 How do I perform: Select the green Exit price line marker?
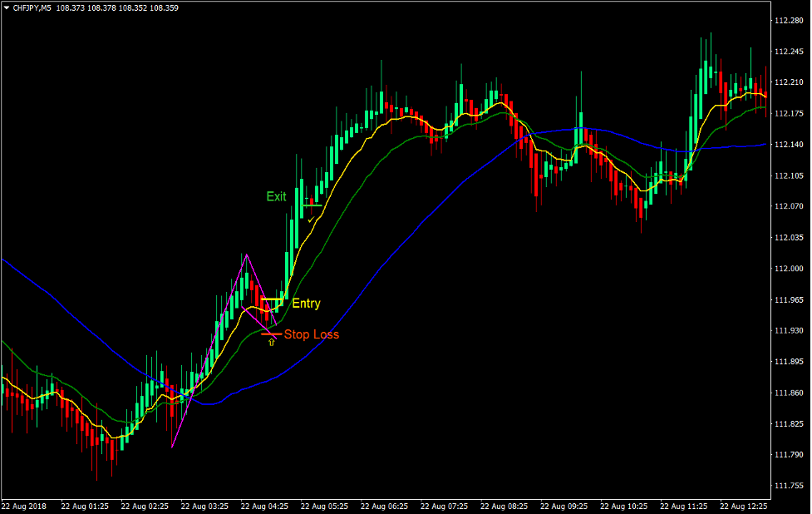[x=312, y=204]
